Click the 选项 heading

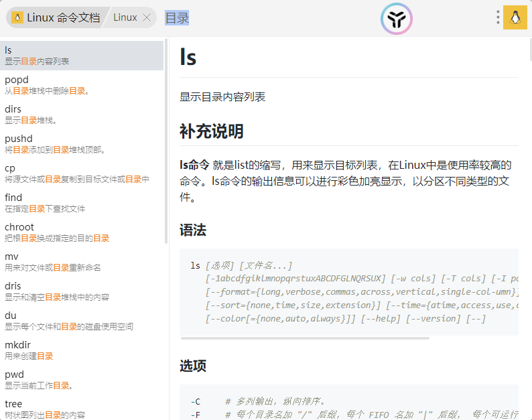point(193,366)
